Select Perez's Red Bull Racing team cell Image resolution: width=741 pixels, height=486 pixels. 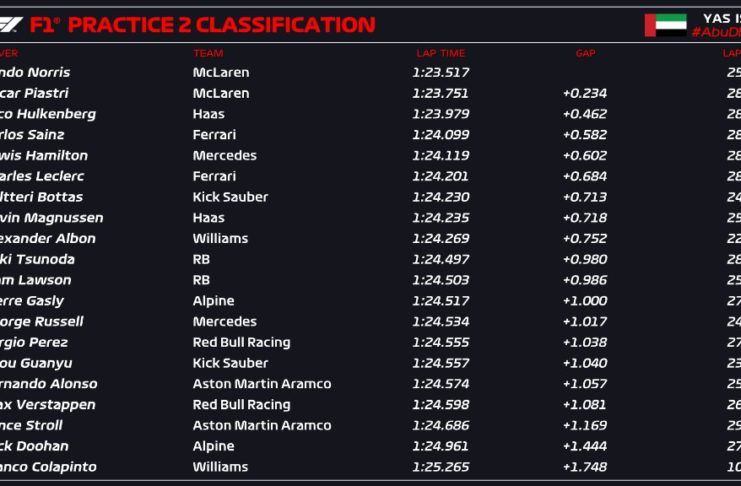pos(241,342)
